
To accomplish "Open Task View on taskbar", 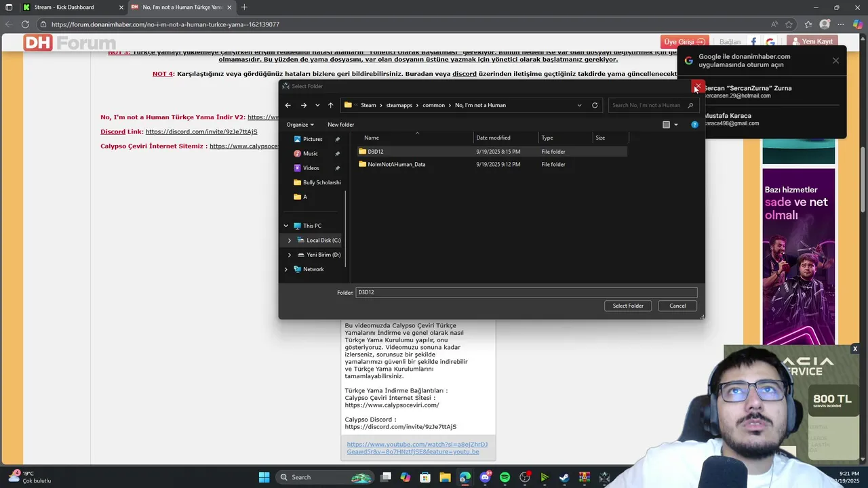I will coord(386,477).
